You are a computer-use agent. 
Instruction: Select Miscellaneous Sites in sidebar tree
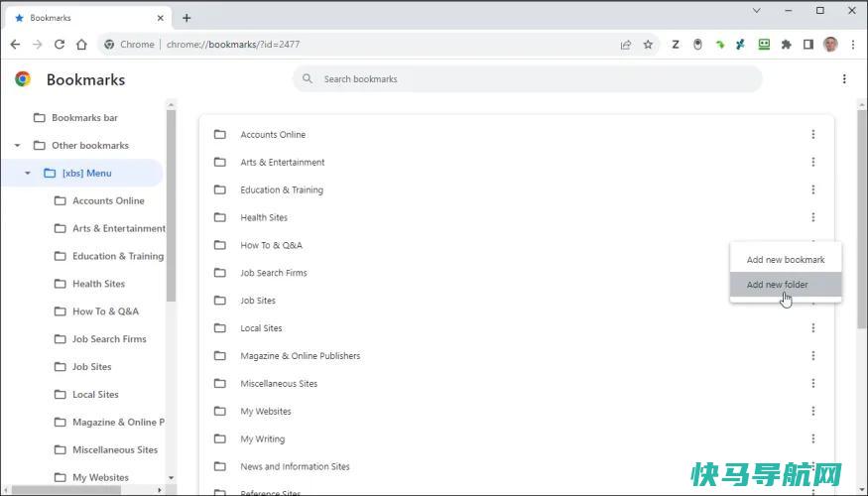[x=115, y=450]
